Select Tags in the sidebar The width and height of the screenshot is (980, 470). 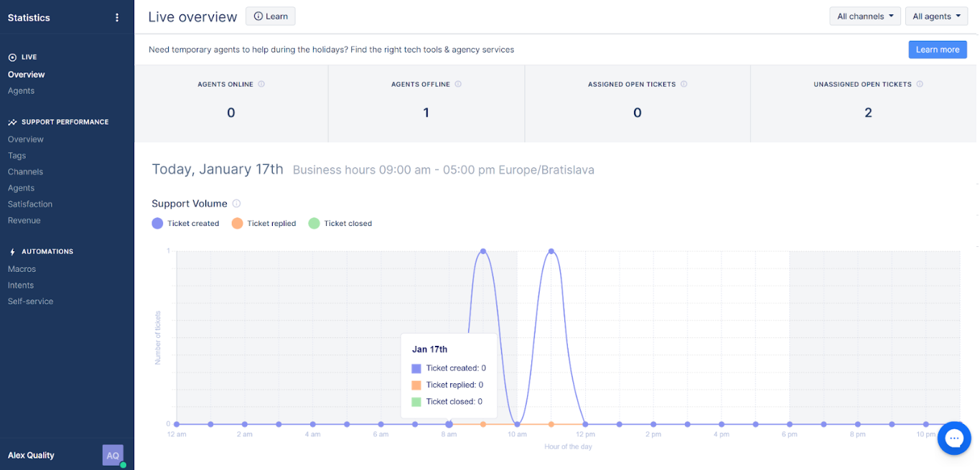tap(17, 156)
